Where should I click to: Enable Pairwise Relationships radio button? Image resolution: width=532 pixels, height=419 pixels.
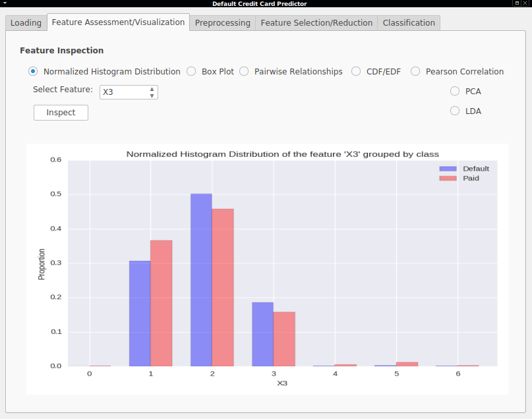[x=244, y=71]
